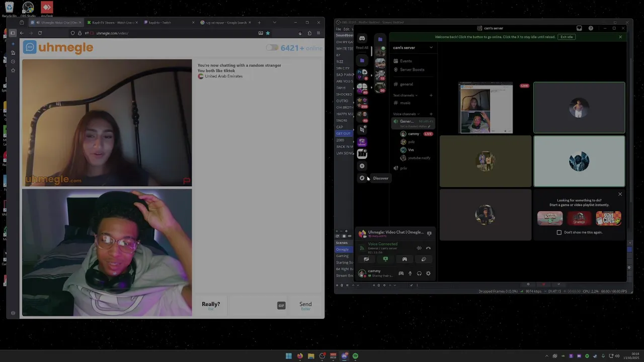Image resolution: width=644 pixels, height=362 pixels.
Task: Select the Gaming scene in OBS
Action: 344,256
